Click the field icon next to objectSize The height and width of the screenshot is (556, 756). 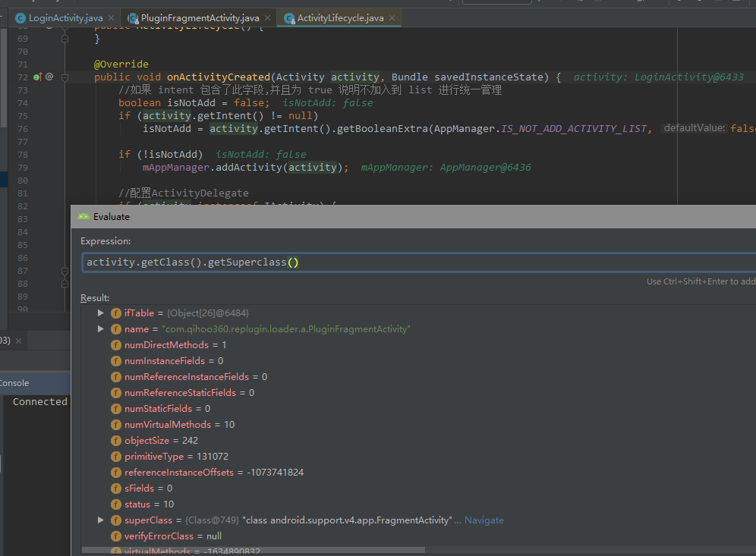[x=115, y=441]
